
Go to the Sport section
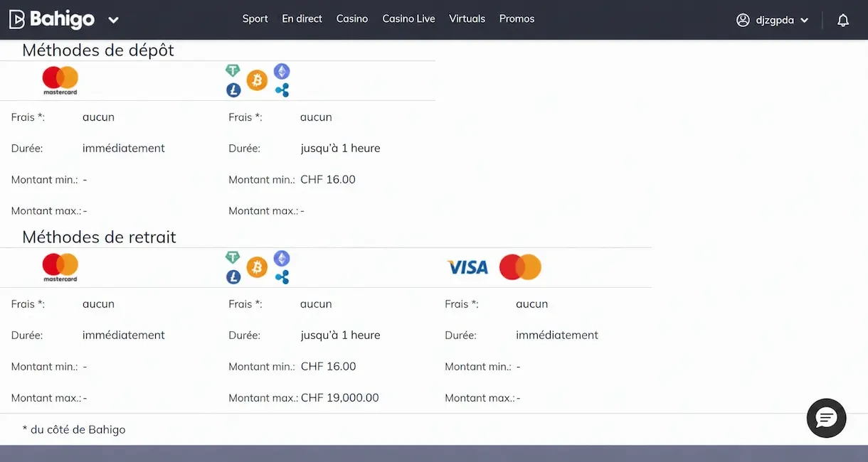pos(255,19)
